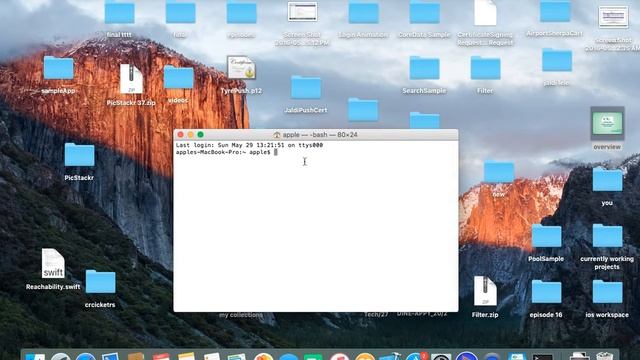Select the folder above SearchSample's right neighbor labeled jaldi tele
This screenshot has height=360, width=640.
pos(557,60)
